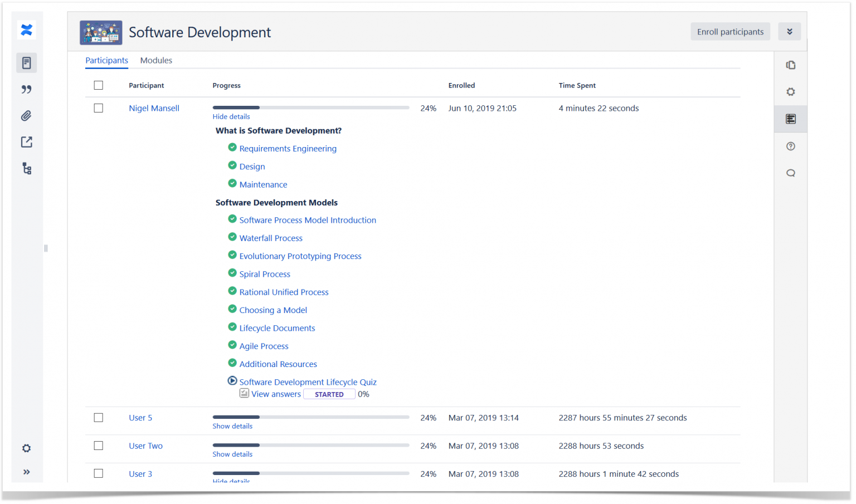This screenshot has width=856, height=504.
Task: Select the page tree hierarchy icon
Action: (26, 168)
